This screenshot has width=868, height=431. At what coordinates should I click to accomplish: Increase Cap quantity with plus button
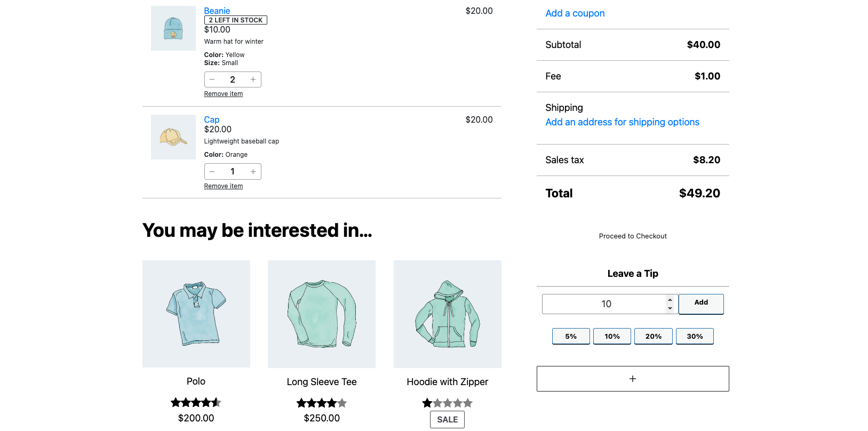[x=253, y=172]
